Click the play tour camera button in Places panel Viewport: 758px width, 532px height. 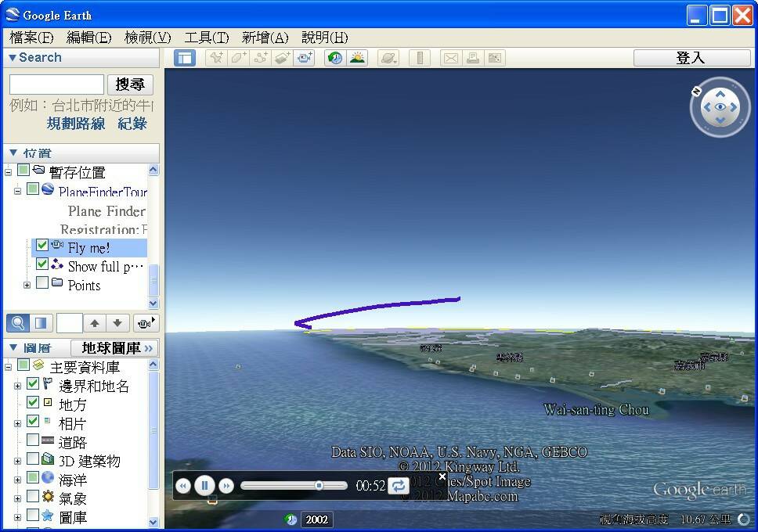pos(146,323)
